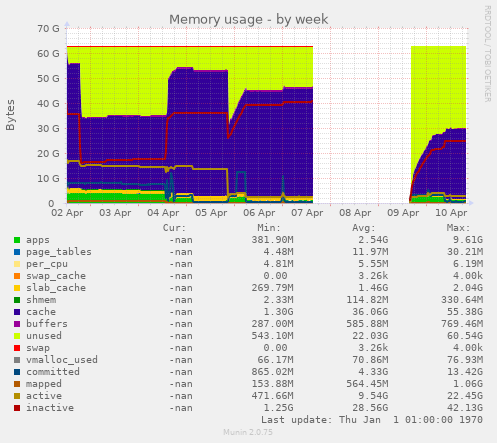
Task: Click the inactive avg value 28.56G
Action: (370, 408)
